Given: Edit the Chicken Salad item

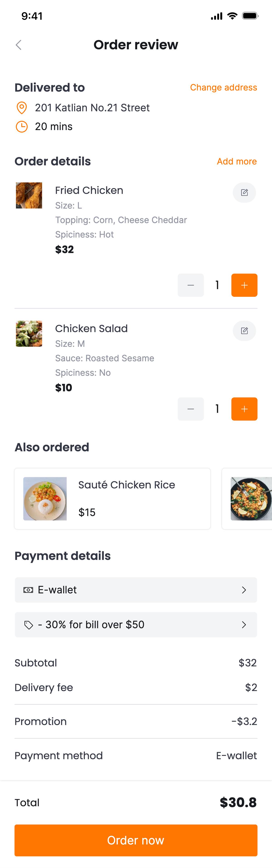Looking at the screenshot, I should 244,331.
